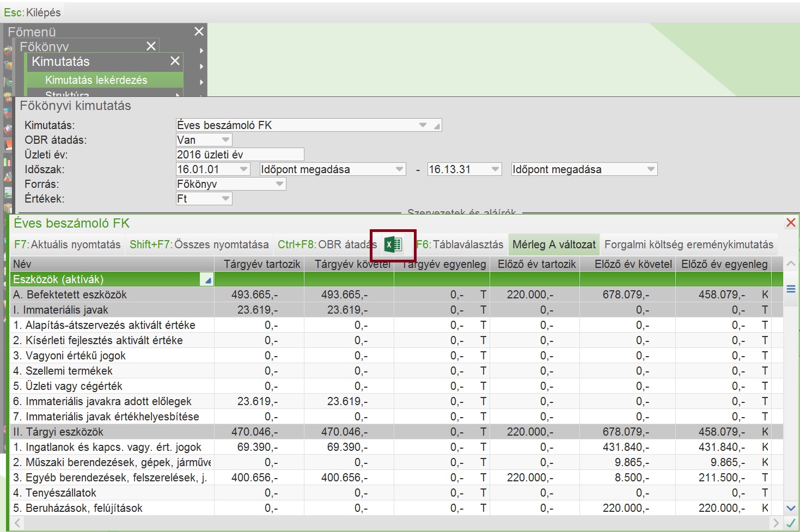Open the blue hamburger menu icon
The width and height of the screenshot is (800, 532).
(x=791, y=289)
